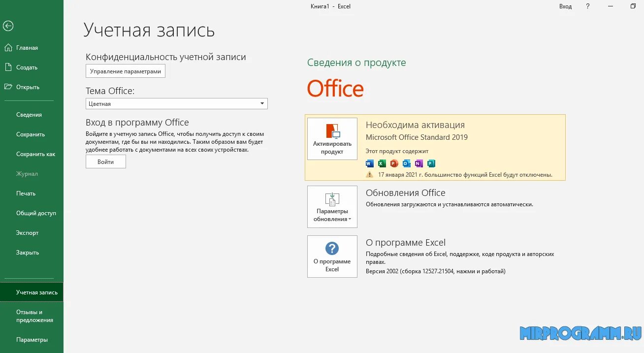This screenshot has width=644, height=353.
Task: Expand the Параметры обновления options button
Action: (x=332, y=207)
